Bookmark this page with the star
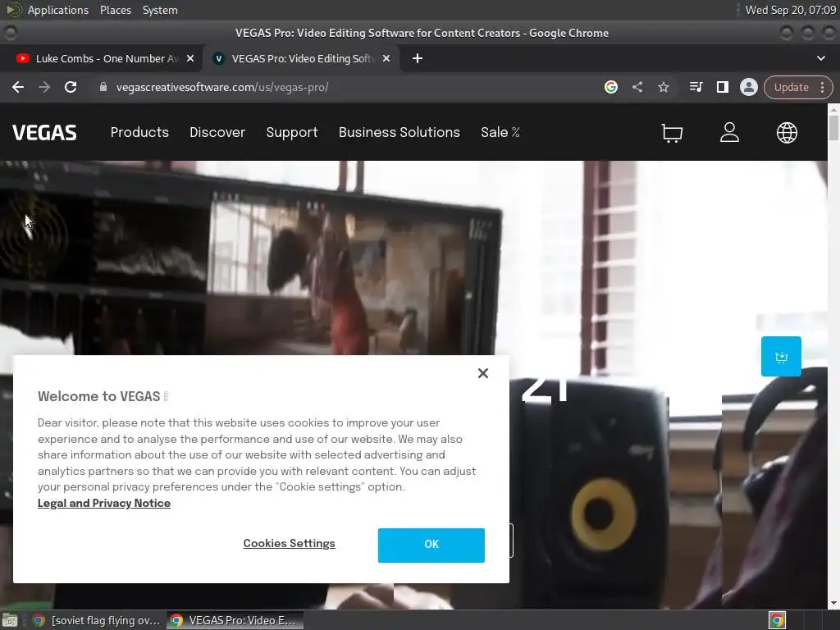 point(663,87)
